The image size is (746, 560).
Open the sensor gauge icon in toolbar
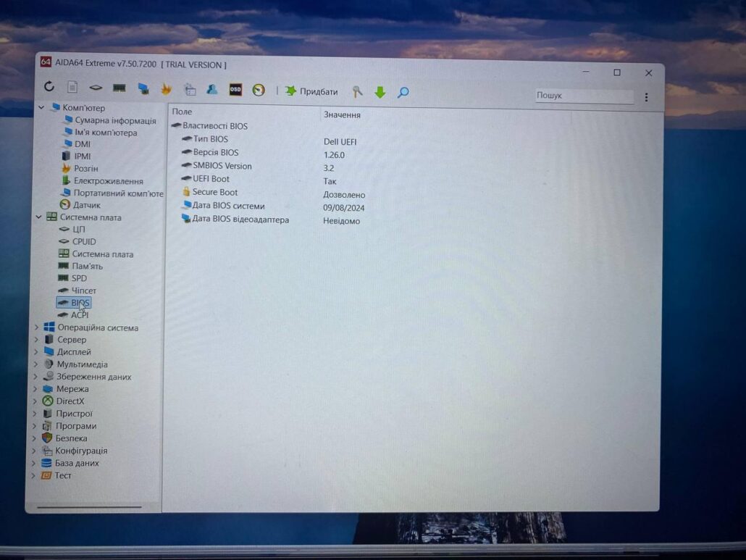259,91
